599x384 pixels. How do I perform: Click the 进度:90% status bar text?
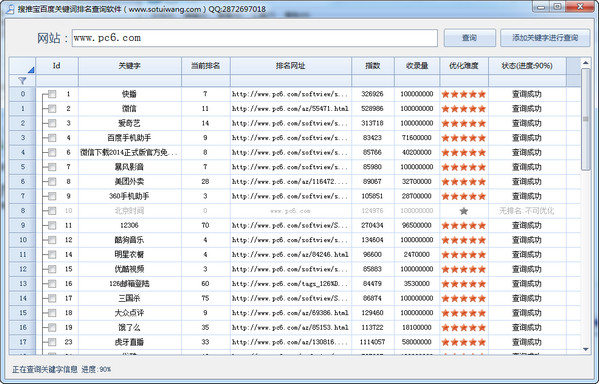(96, 369)
